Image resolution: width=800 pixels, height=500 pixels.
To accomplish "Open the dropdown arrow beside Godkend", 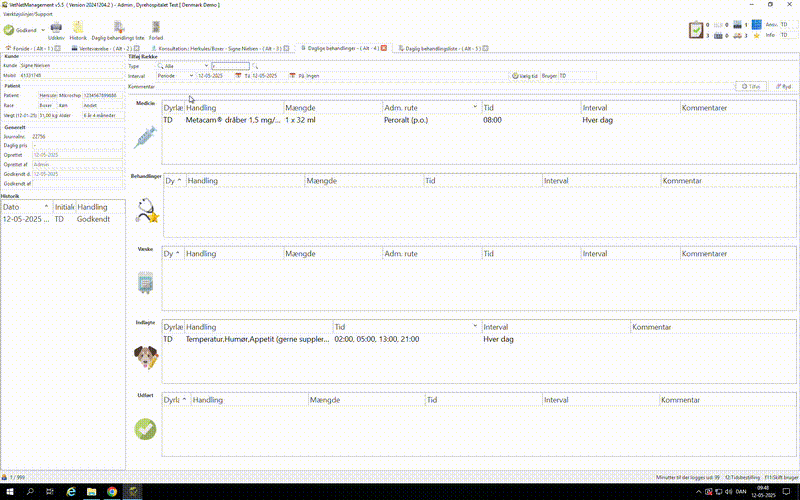I will pos(43,30).
